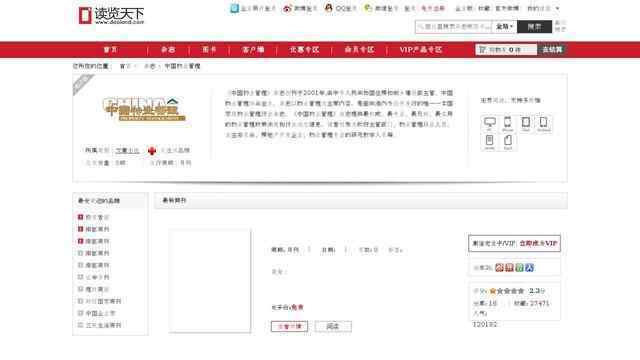This screenshot has height=360, width=640.
Task: Open the 读览天下 site logo
Action: [x=111, y=16]
